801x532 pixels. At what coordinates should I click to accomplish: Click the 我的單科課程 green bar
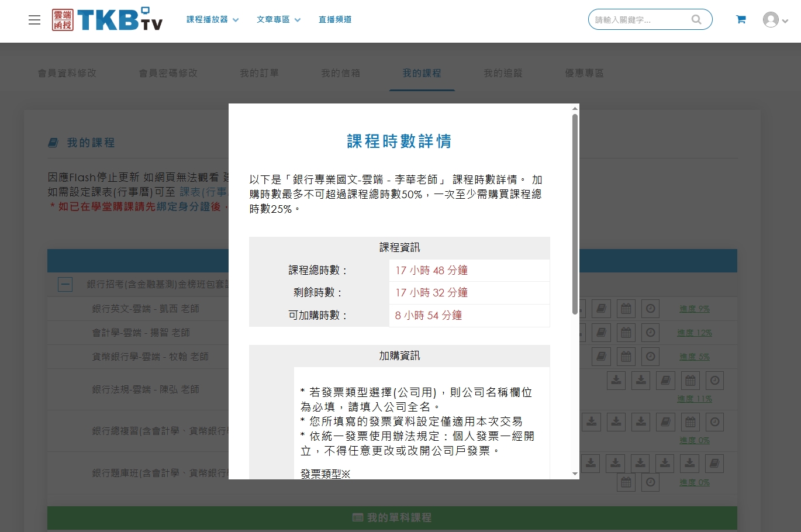392,517
